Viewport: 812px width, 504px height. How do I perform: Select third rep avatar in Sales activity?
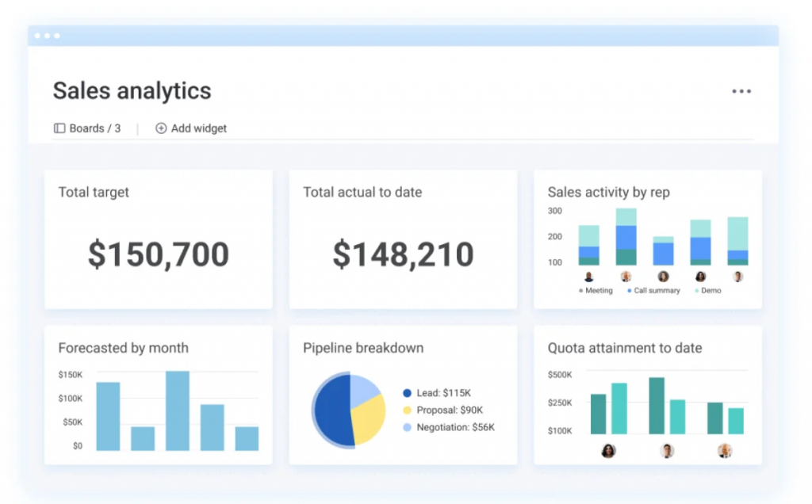pos(663,277)
